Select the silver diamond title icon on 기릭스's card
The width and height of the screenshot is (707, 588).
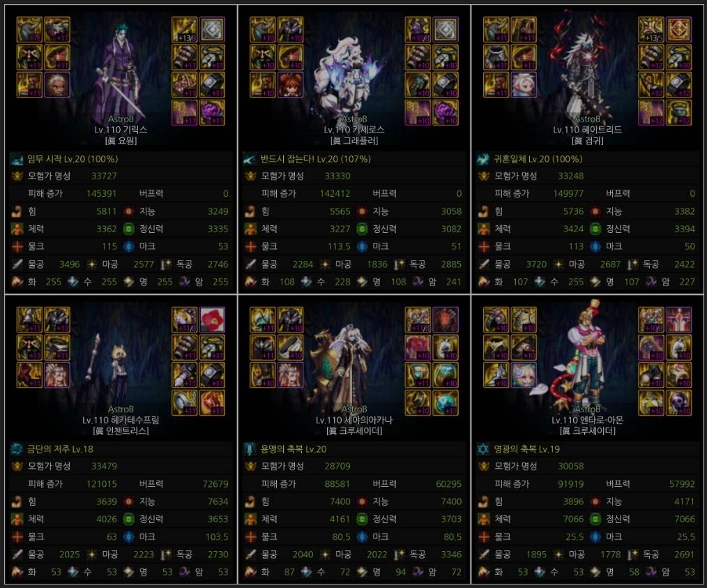(212, 29)
